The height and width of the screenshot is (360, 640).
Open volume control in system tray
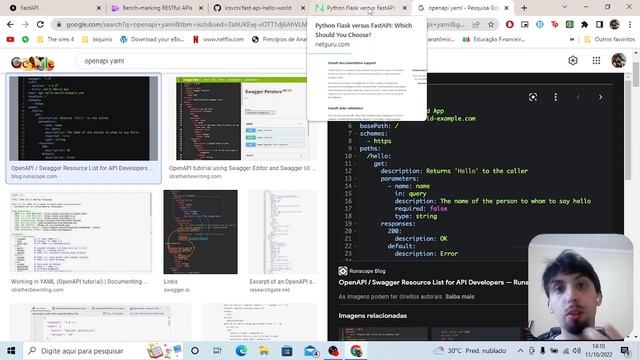coord(576,351)
